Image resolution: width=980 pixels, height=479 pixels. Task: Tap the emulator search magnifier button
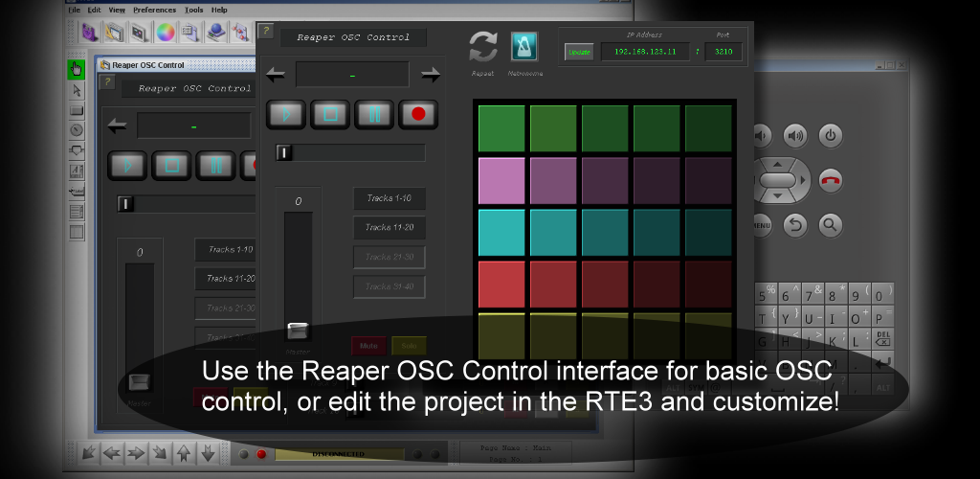coord(831,225)
